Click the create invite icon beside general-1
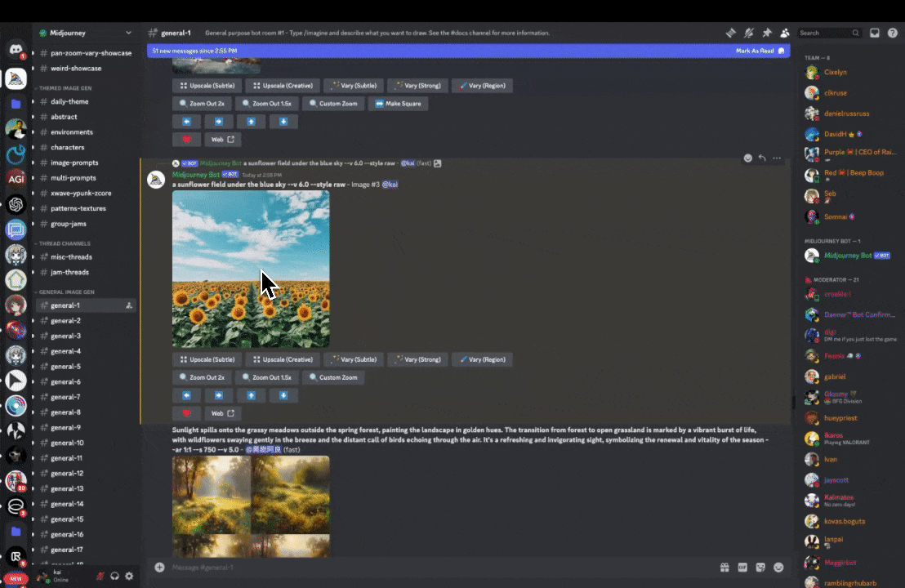This screenshot has height=588, width=905. pos(129,305)
